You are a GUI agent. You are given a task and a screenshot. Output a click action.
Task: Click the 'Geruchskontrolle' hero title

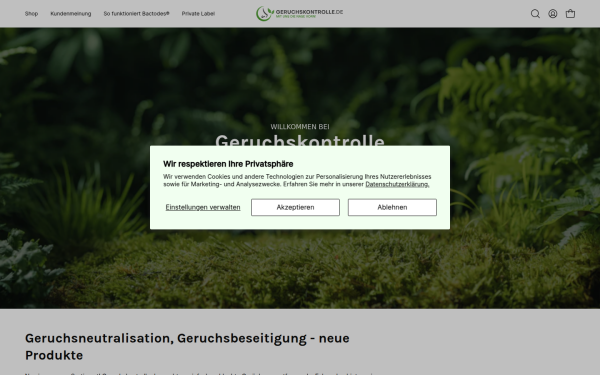point(300,140)
